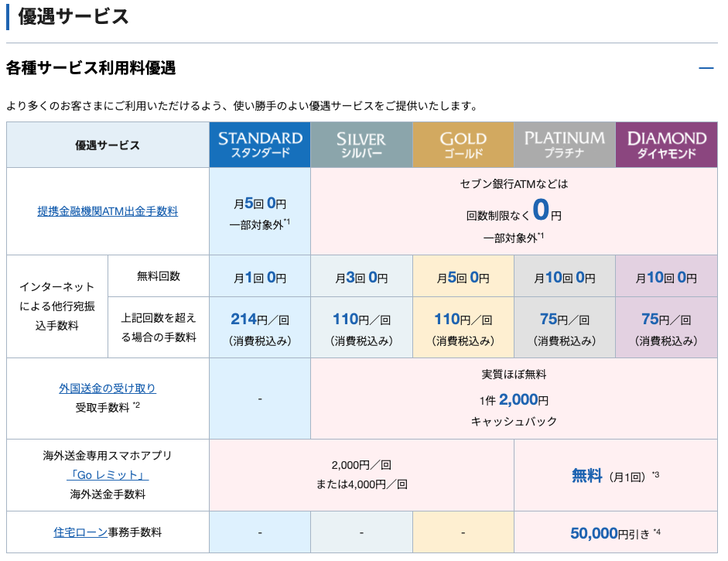Viewport: 728px width, 561px height.
Task: Click the 75円/回 Platinum fee cell
Action: [x=565, y=328]
